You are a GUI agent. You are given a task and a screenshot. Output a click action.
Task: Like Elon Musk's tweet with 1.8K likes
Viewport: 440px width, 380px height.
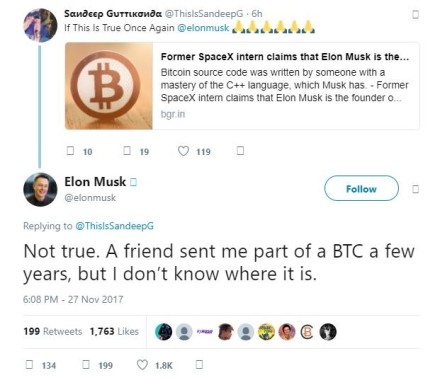[142, 365]
